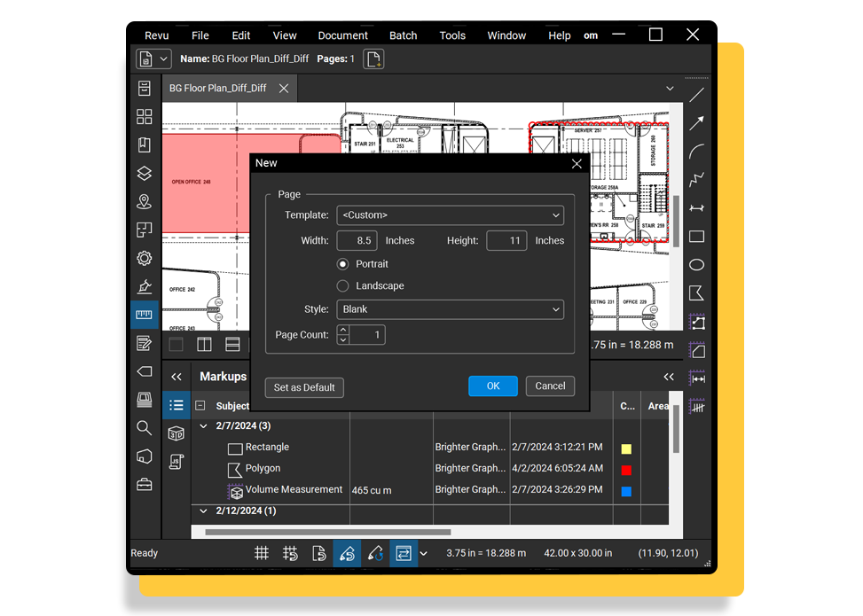Open the File Access panel icon
Image resolution: width=863 pixels, height=616 pixels.
pos(145,88)
